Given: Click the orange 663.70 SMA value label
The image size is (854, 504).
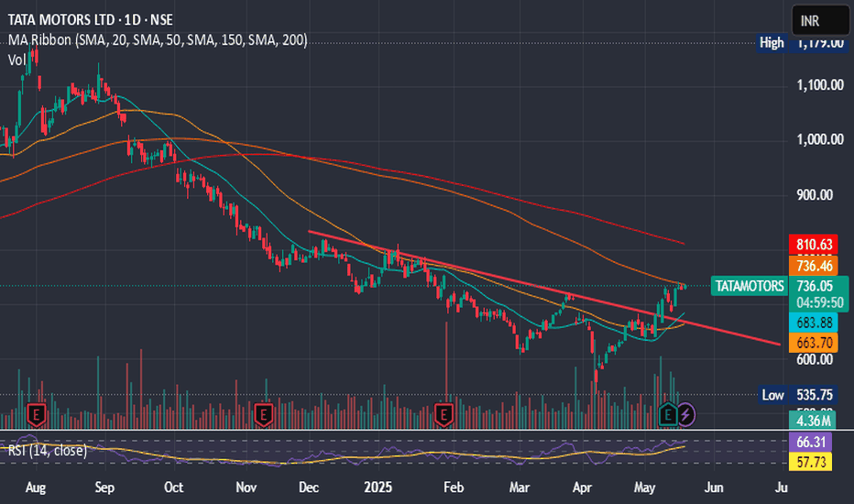Looking at the screenshot, I should coord(814,343).
